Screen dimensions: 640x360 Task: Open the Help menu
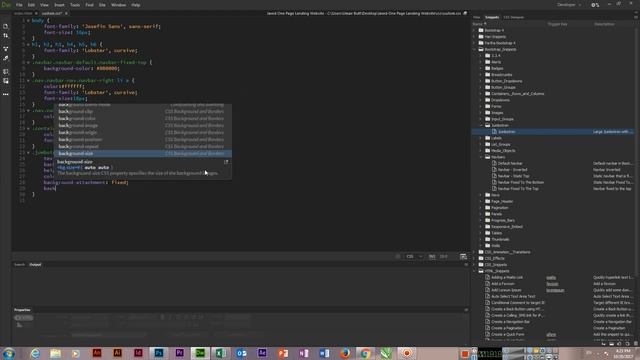(136, 5)
